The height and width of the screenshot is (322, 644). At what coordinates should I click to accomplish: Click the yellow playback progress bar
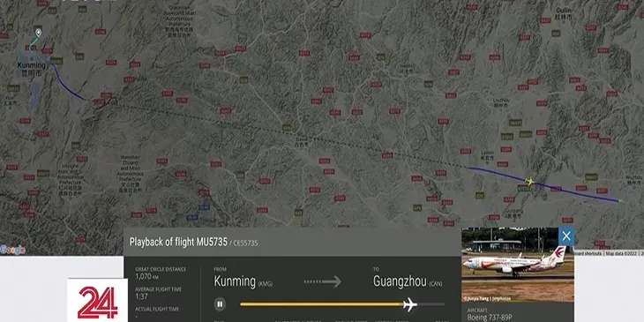[321, 304]
